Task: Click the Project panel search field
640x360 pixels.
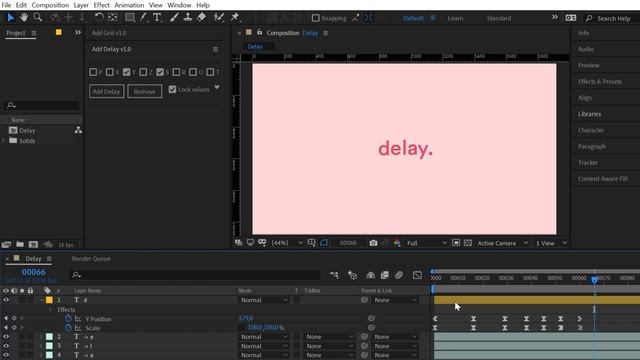Action: coord(42,105)
